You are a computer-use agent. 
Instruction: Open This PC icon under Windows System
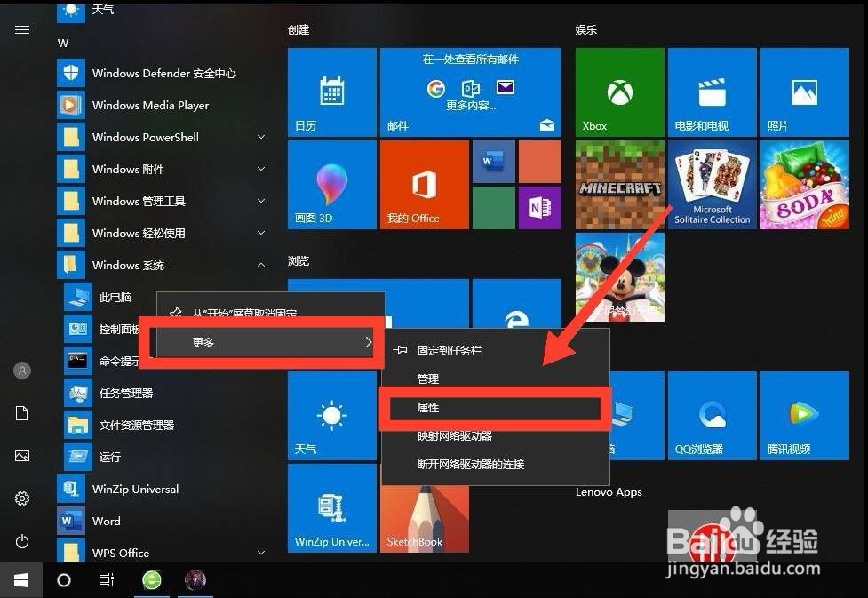(x=78, y=298)
